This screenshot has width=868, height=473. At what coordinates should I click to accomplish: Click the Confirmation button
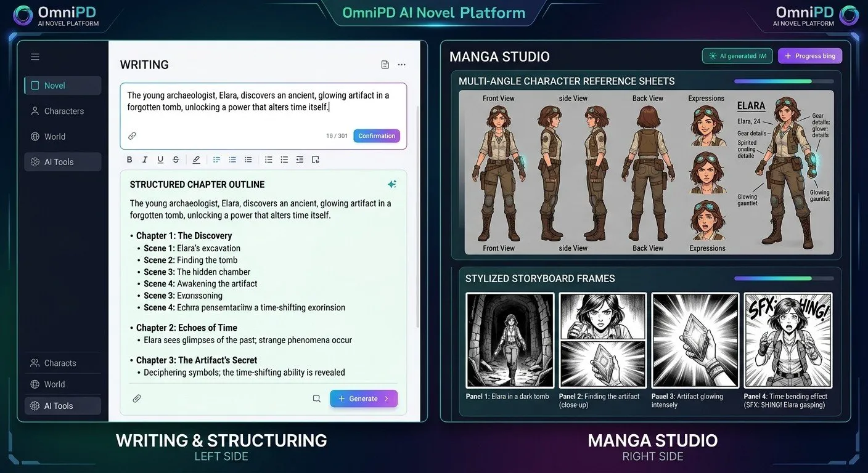coord(377,136)
